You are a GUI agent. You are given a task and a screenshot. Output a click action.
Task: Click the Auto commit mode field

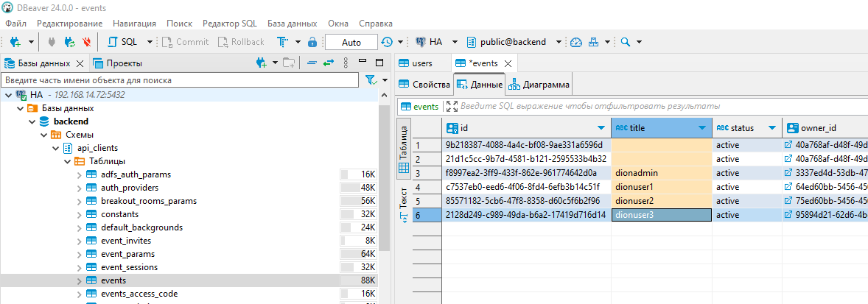[x=351, y=42]
